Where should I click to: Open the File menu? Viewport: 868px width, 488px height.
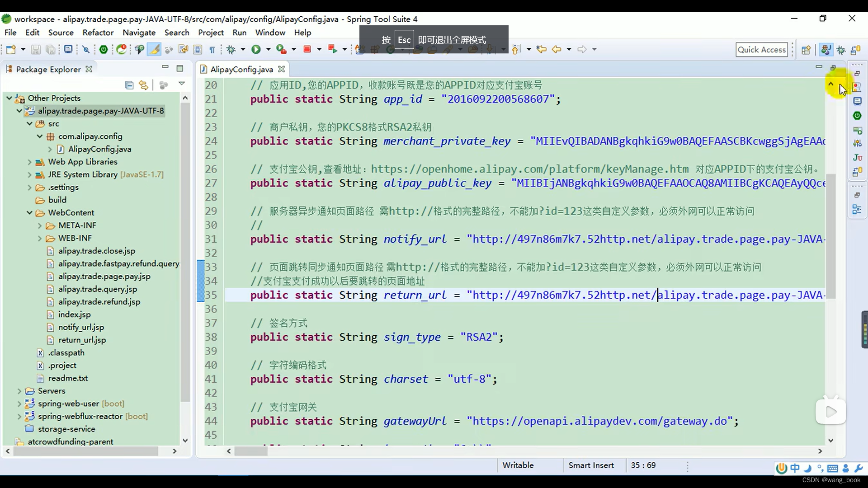(x=10, y=33)
